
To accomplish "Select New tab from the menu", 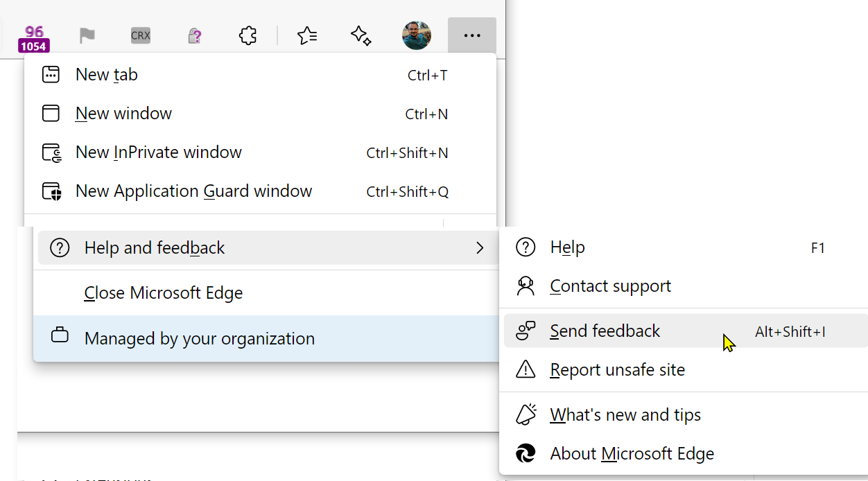I will (x=107, y=75).
